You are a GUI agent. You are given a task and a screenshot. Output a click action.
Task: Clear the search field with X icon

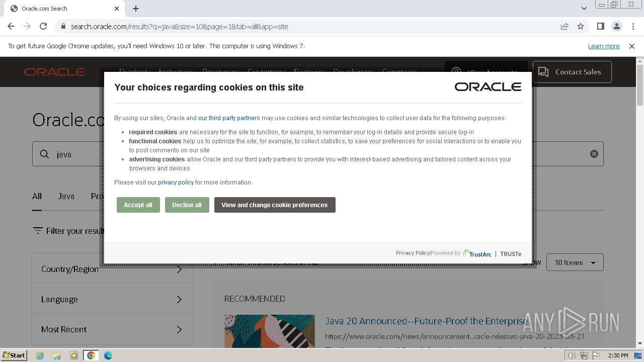tap(594, 154)
